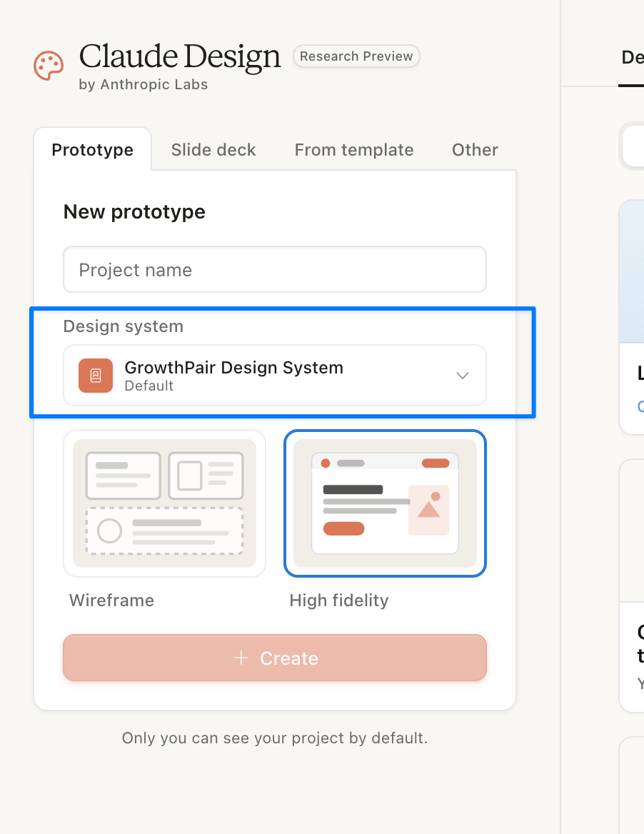Click the plus icon on Create button

click(x=241, y=658)
